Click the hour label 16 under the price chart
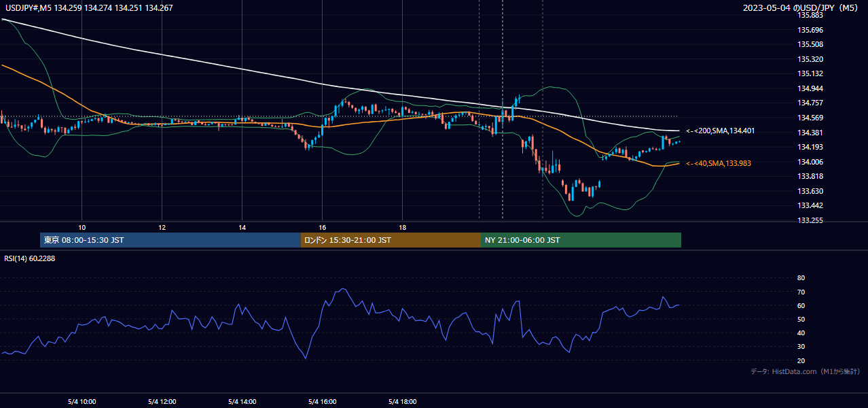This screenshot has height=408, width=868. tap(322, 227)
